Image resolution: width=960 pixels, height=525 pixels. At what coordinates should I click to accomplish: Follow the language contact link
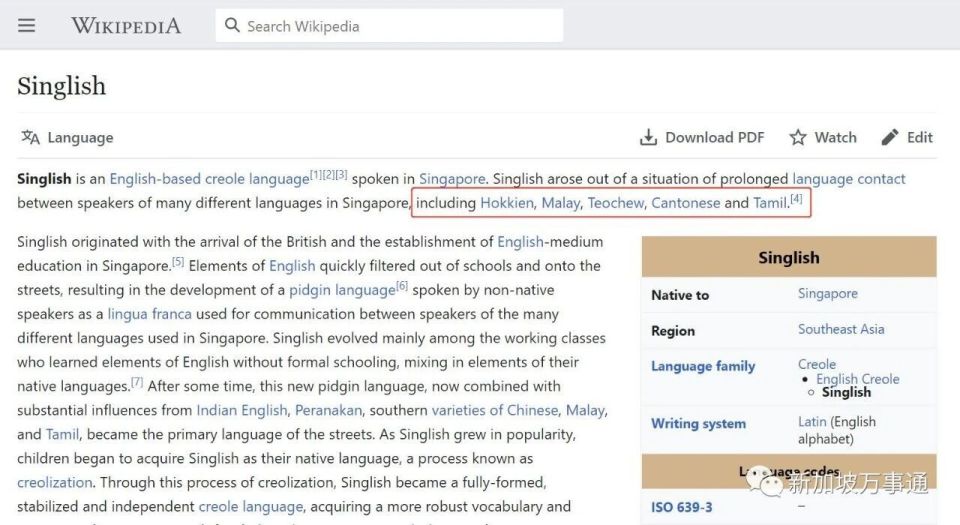(849, 179)
